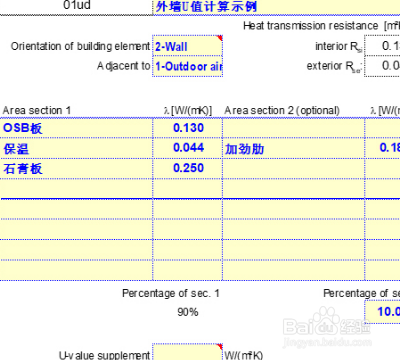The height and width of the screenshot is (360, 400).
Task: Click the 'U-value supplement' label
Action: [x=105, y=355]
